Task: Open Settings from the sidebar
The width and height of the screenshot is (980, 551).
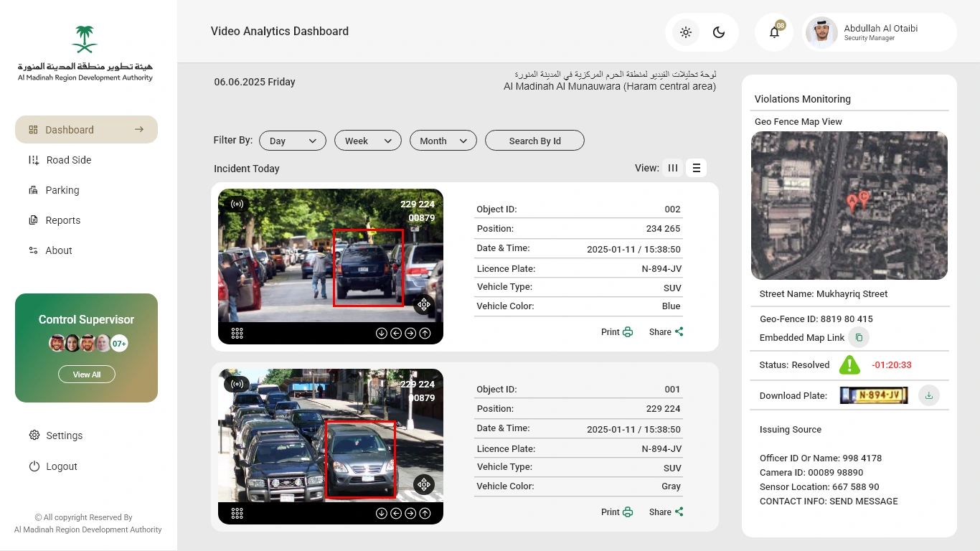Action: point(55,435)
